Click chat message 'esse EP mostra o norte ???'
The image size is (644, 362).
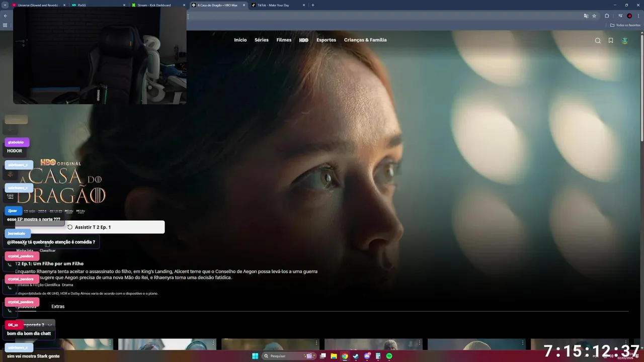(34, 219)
